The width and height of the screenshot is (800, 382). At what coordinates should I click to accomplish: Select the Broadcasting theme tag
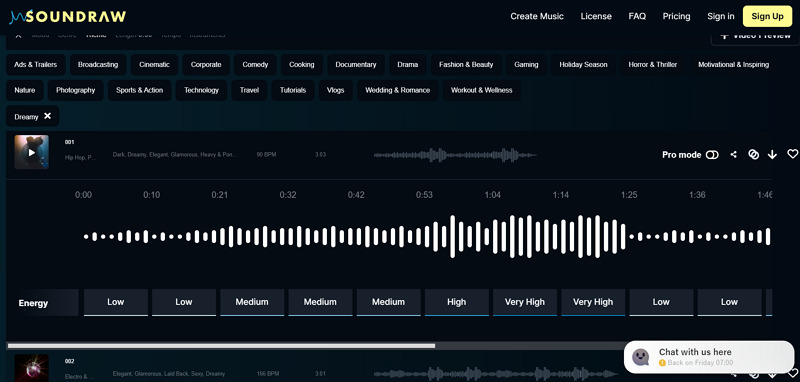coord(98,65)
